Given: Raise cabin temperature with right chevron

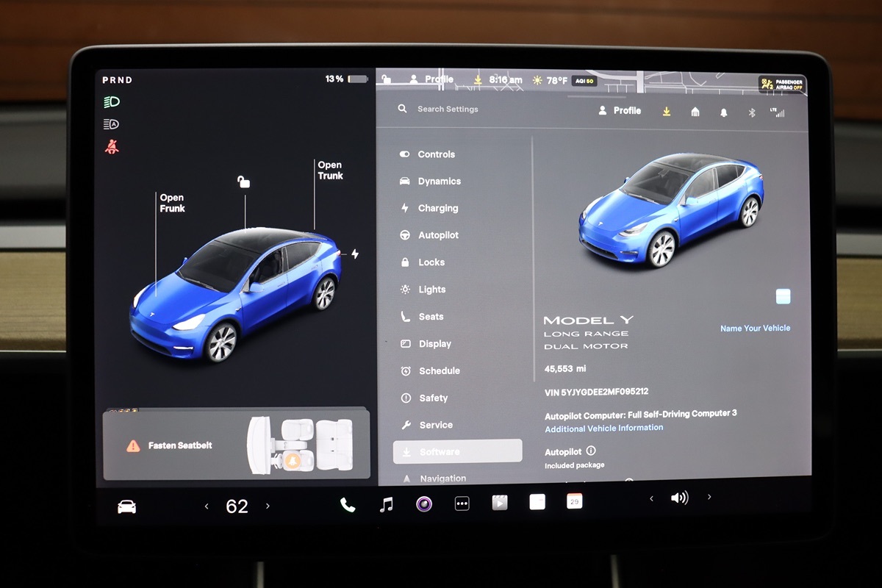Looking at the screenshot, I should 268,506.
